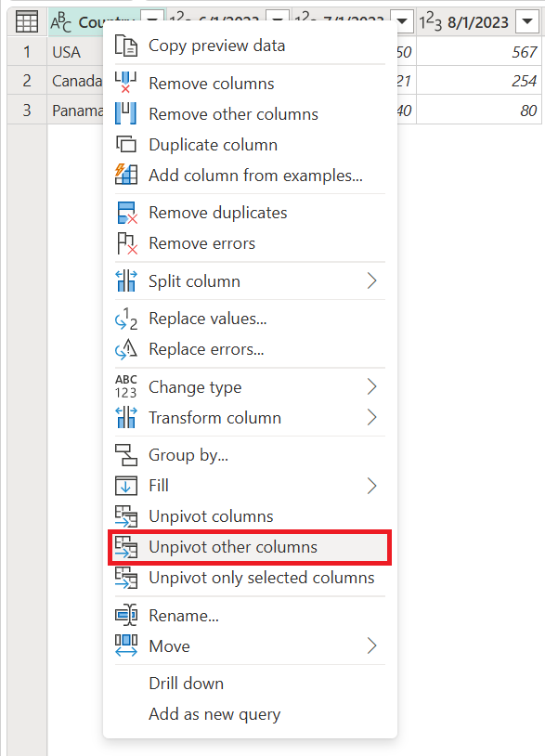Viewport: 545px width, 756px height.
Task: Click the table icon in the grid corner
Action: (x=26, y=20)
